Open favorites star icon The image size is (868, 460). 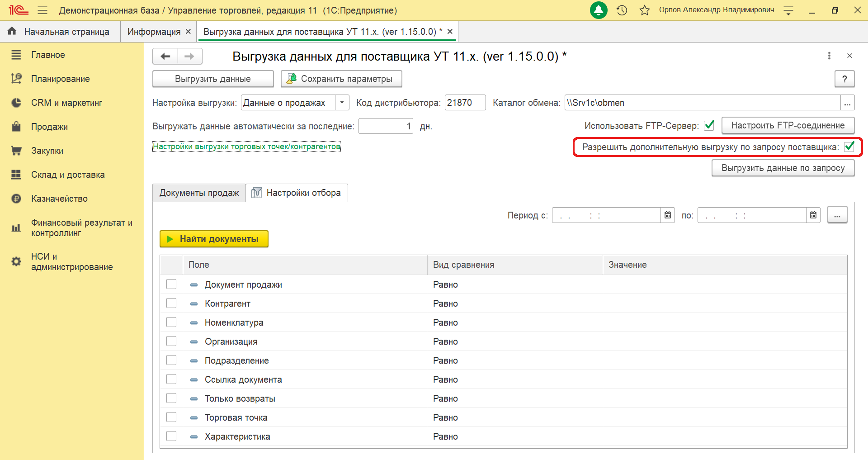click(645, 10)
